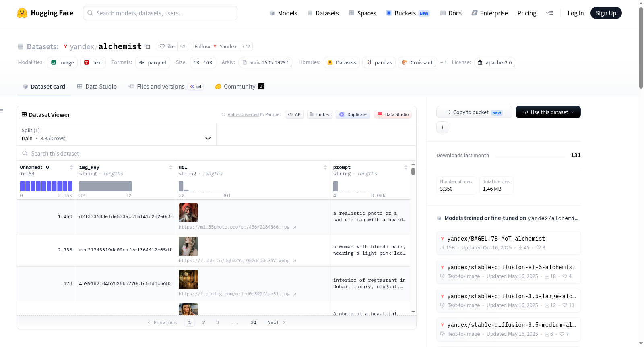This screenshot has width=644, height=347.
Task: Click the Search this dataset field
Action: (x=217, y=153)
